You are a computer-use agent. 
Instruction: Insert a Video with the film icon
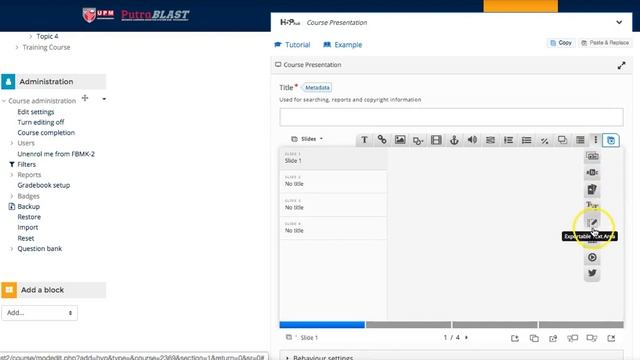click(436, 140)
